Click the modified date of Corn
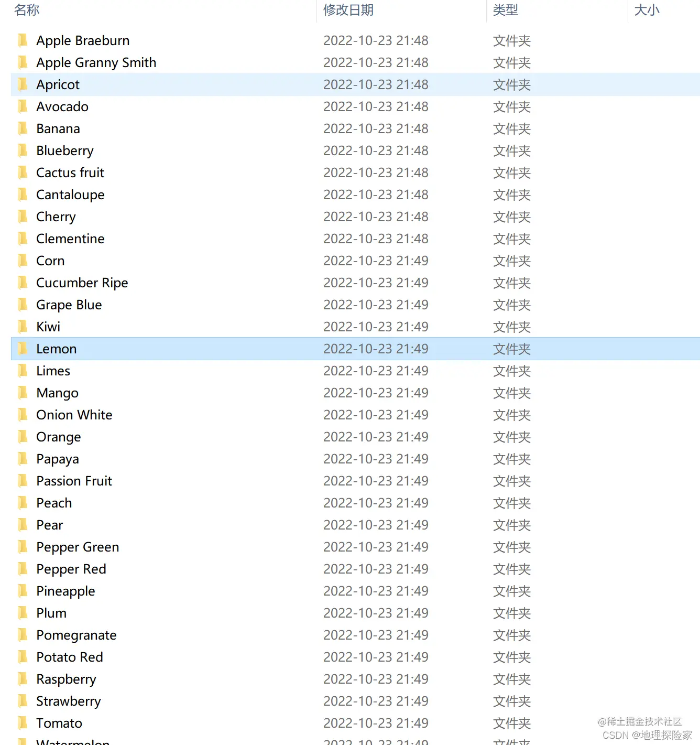The height and width of the screenshot is (745, 700). coord(376,261)
